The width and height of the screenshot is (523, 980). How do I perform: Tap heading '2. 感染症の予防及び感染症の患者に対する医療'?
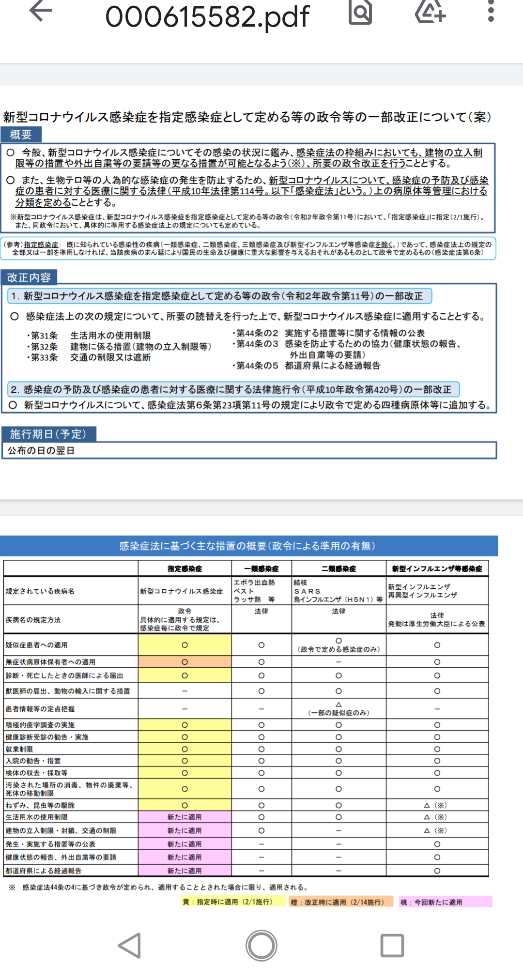pyautogui.click(x=233, y=389)
